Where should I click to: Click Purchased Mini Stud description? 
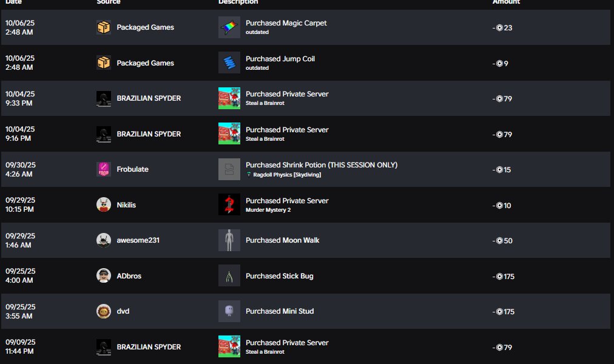click(280, 311)
